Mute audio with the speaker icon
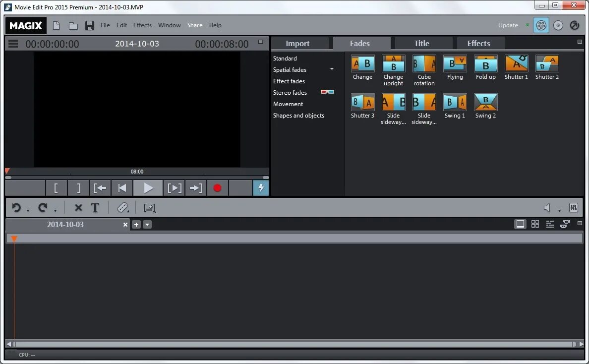Viewport: 589px width, 364px height. 547,207
